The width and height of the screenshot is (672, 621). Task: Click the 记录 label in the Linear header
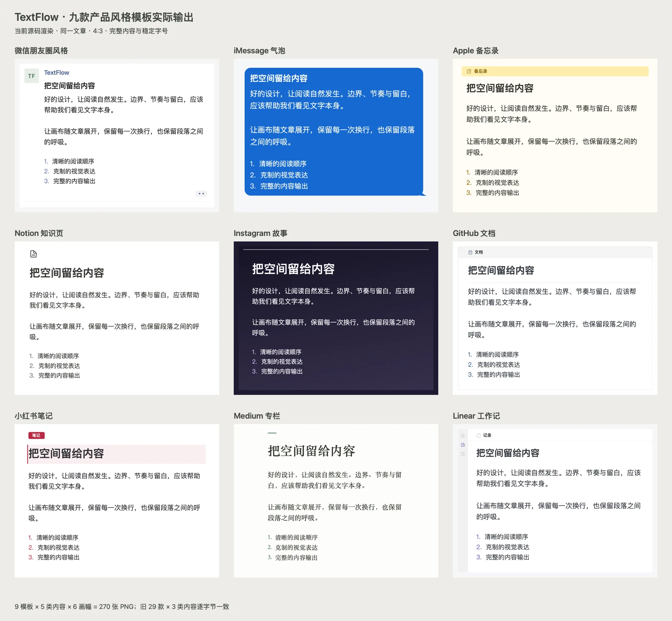pyautogui.click(x=487, y=435)
